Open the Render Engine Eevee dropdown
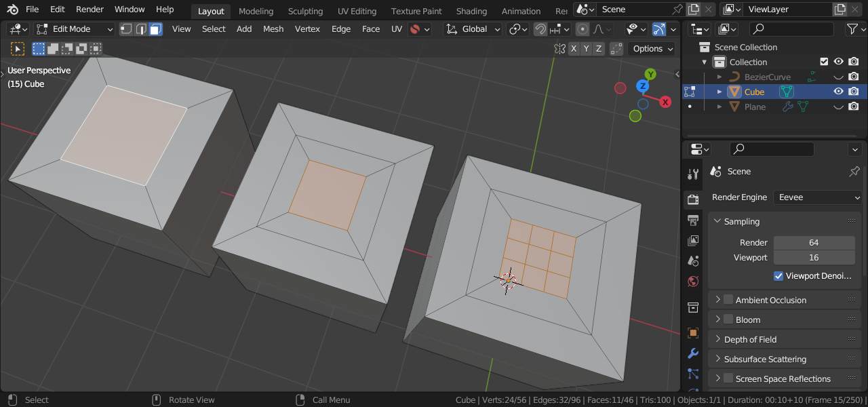The image size is (868, 407). tap(817, 197)
